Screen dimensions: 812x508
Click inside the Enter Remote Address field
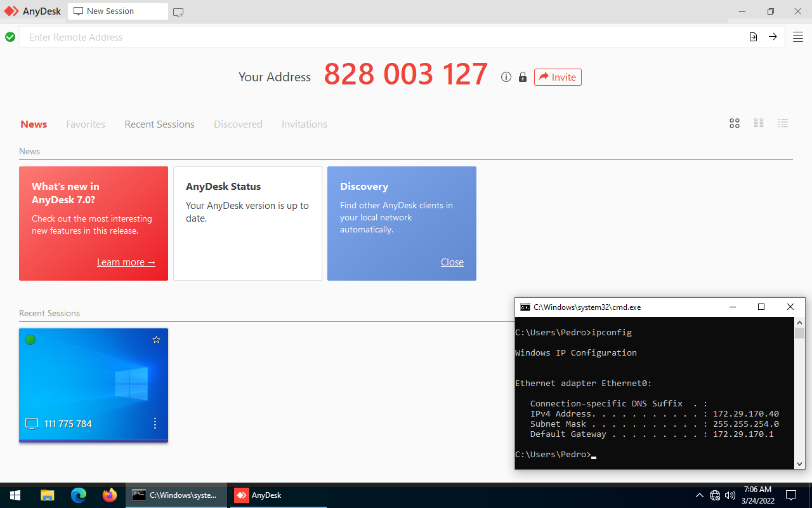190,37
